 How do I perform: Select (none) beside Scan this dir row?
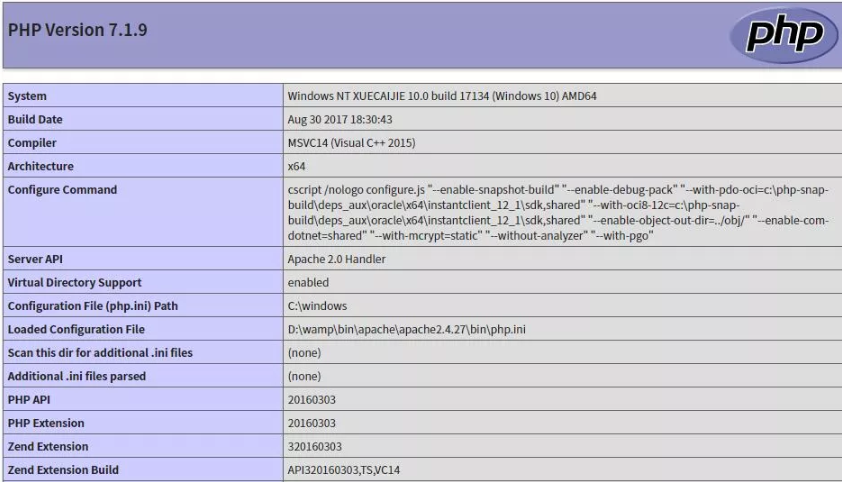coord(304,353)
